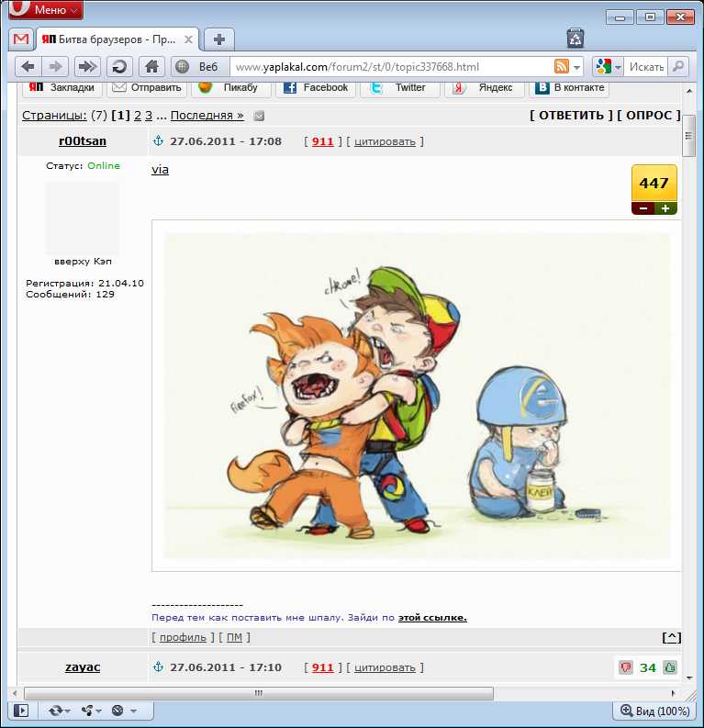Click цитировать in r00tsan's post

tap(385, 141)
